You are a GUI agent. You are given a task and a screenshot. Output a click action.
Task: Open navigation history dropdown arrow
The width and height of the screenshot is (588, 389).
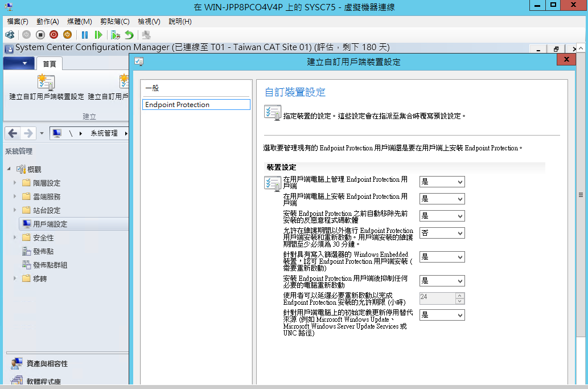click(42, 133)
